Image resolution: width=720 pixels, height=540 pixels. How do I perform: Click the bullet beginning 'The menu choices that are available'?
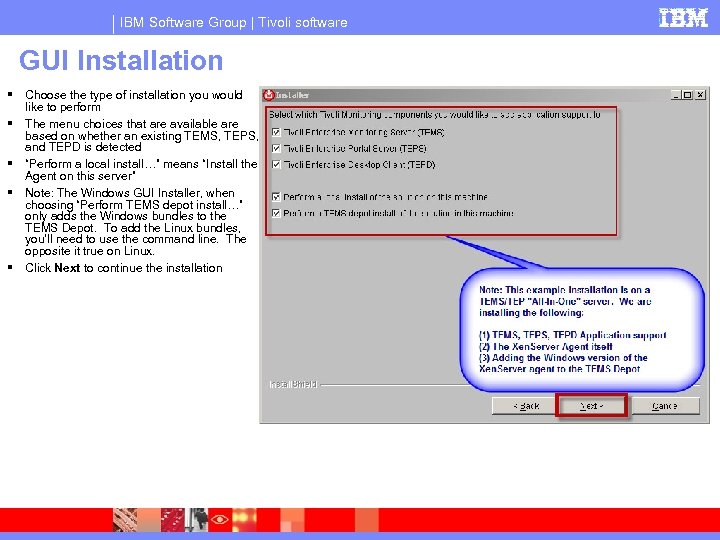(x=141, y=135)
